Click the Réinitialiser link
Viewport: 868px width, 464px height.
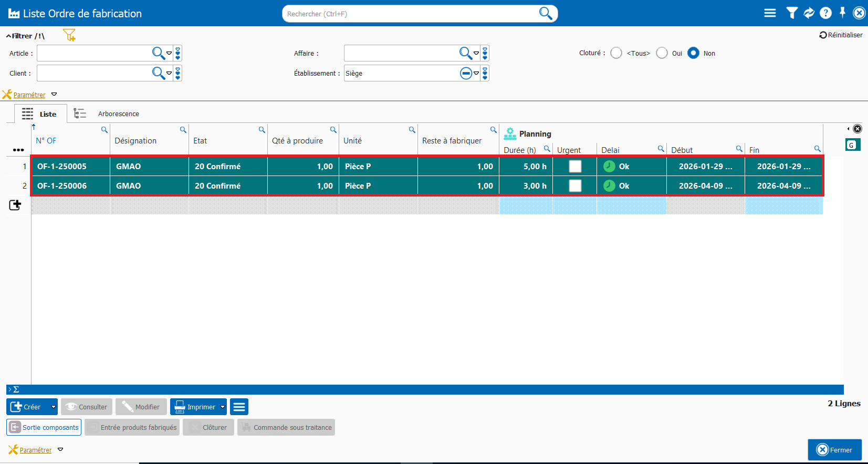(x=841, y=35)
